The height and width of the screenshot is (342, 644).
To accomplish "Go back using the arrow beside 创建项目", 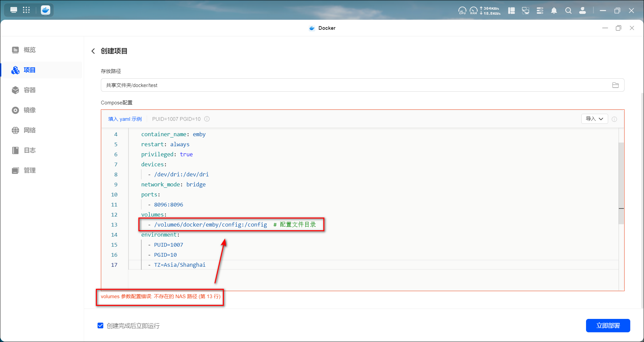I will pos(93,51).
